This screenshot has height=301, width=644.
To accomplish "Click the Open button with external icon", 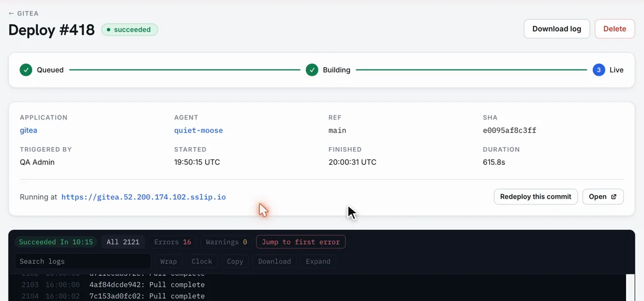I will pos(603,196).
